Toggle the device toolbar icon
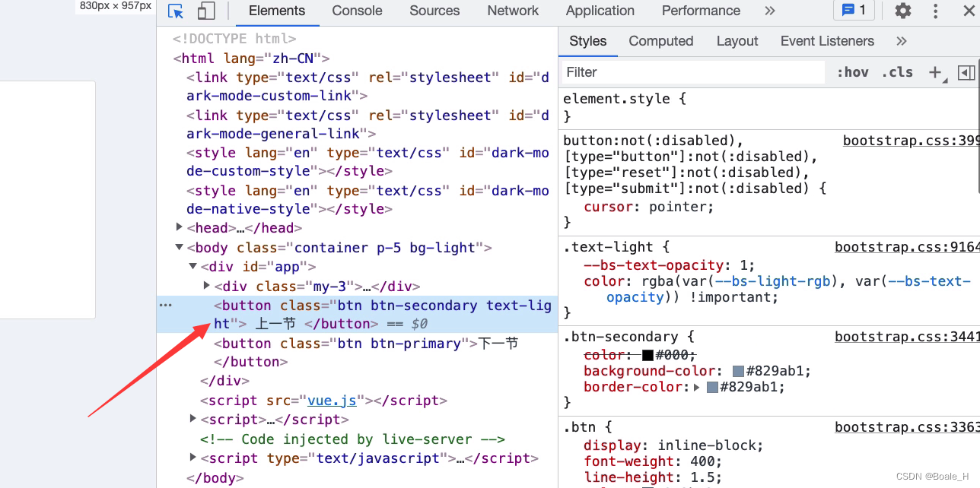 tap(205, 11)
